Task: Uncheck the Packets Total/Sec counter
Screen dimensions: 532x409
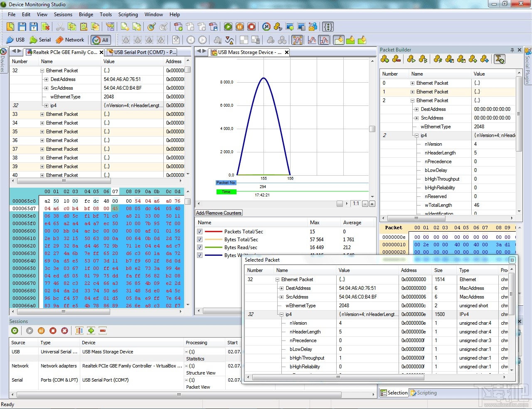Action: (200, 232)
